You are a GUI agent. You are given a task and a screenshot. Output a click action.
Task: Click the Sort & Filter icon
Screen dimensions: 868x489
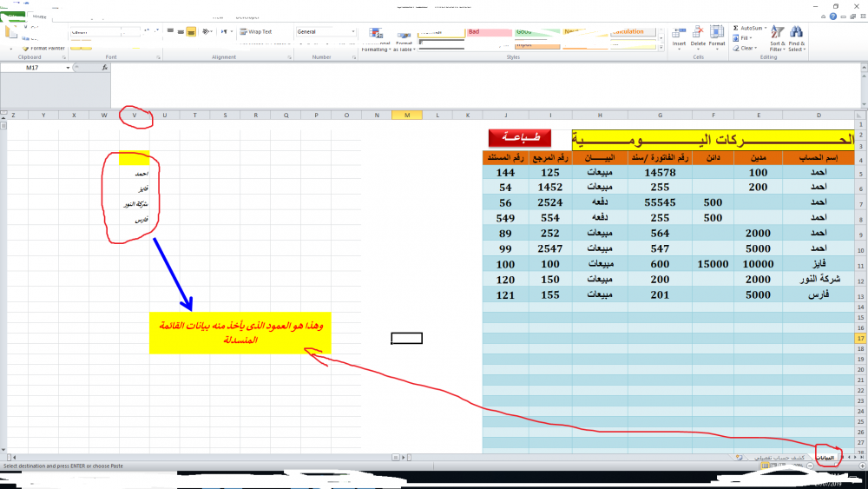pyautogui.click(x=777, y=33)
